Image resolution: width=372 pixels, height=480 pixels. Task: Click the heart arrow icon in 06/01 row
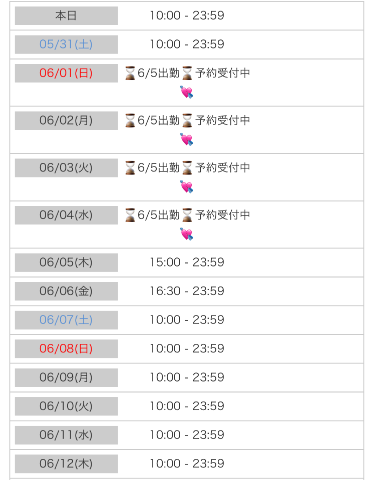click(187, 92)
